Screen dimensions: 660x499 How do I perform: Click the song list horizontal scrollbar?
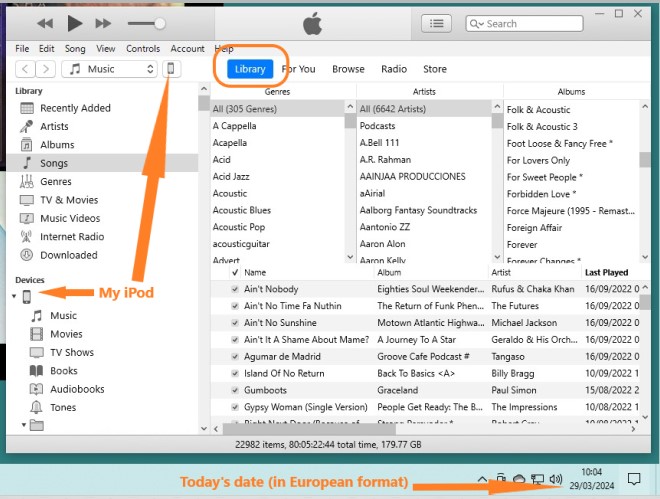click(x=309, y=429)
